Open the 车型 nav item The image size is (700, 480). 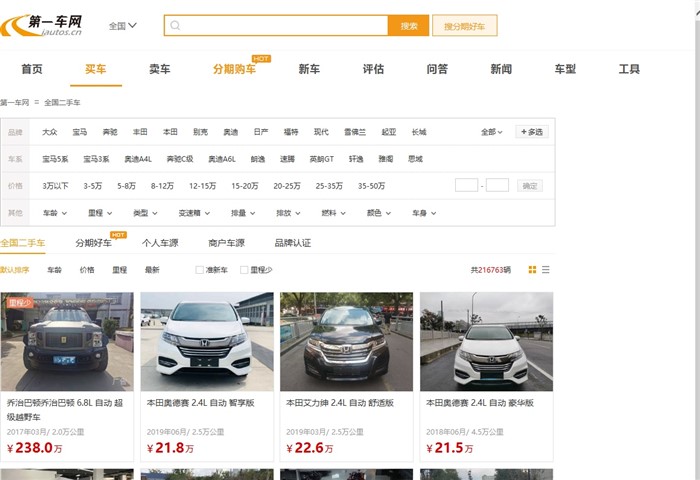(x=565, y=69)
